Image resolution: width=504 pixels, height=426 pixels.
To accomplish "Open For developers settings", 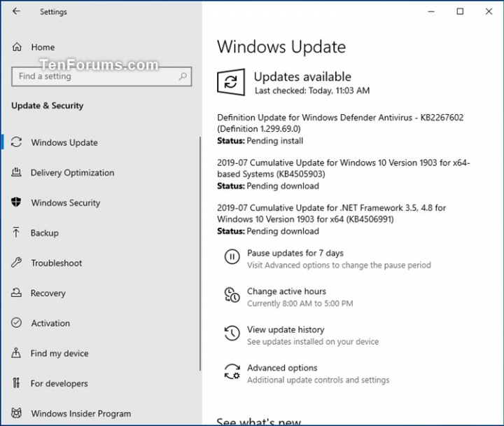I will click(59, 383).
